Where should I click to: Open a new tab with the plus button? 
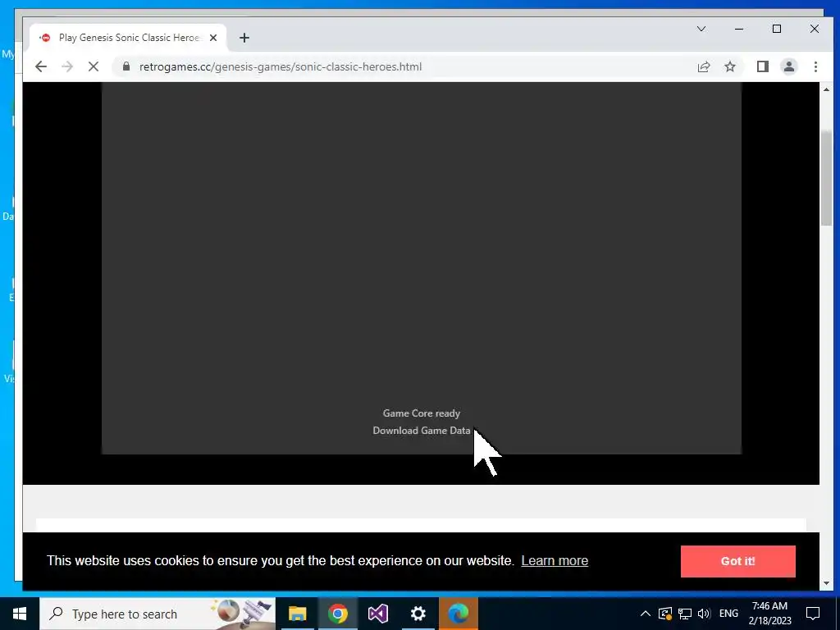tap(244, 38)
